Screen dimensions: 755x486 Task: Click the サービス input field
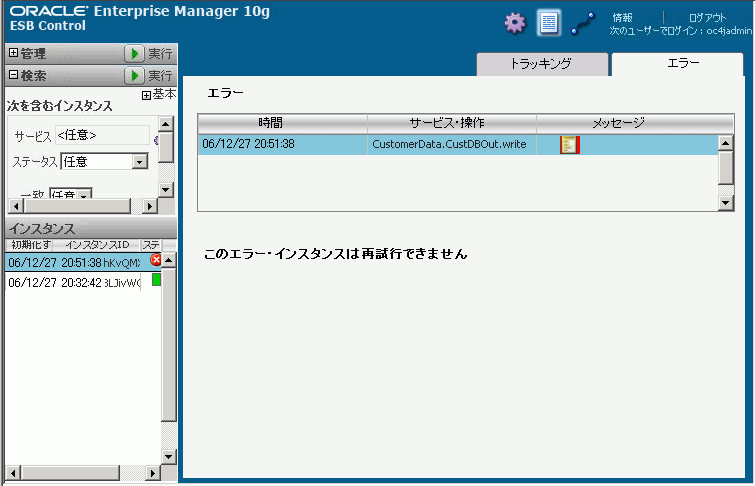click(103, 135)
